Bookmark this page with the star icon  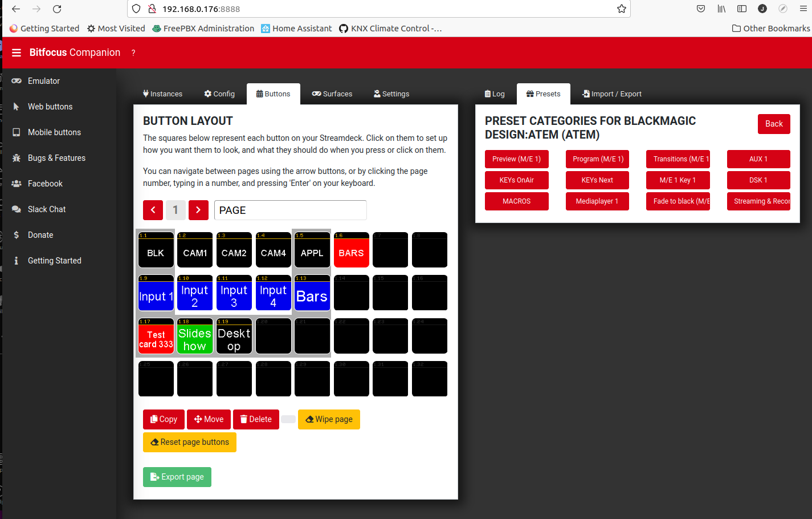pos(622,9)
